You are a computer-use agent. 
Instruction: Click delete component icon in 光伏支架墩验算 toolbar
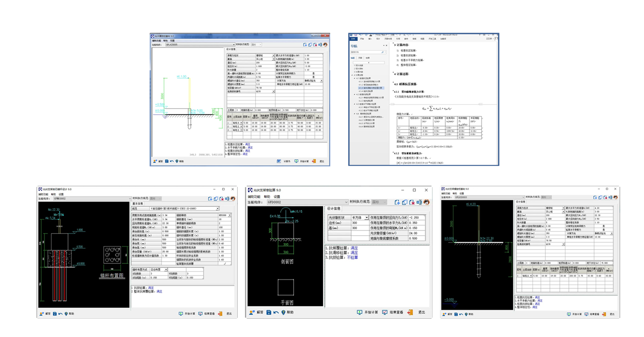tap(412, 202)
